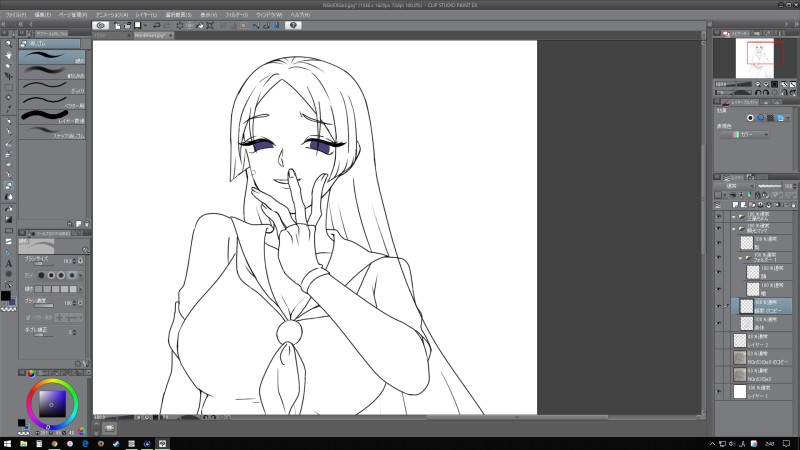Select the Zoom magnifier tool
Viewport: 800px width, 450px height.
9,44
